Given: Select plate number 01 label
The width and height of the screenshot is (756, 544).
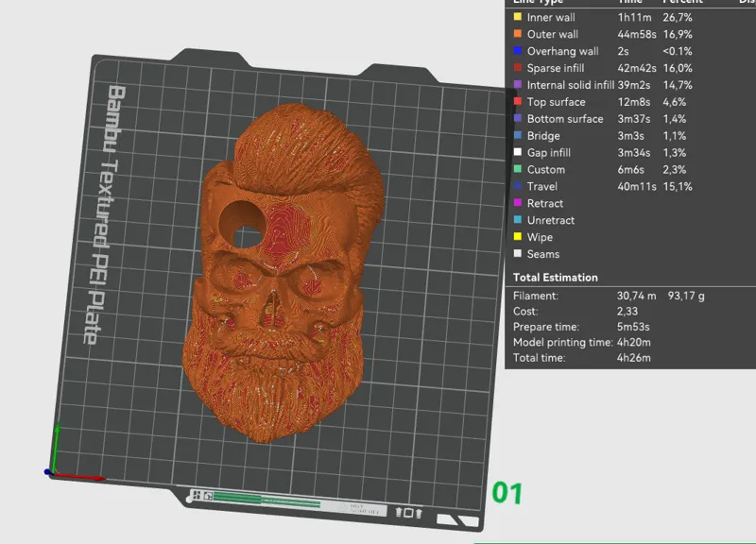Looking at the screenshot, I should coord(507,493).
